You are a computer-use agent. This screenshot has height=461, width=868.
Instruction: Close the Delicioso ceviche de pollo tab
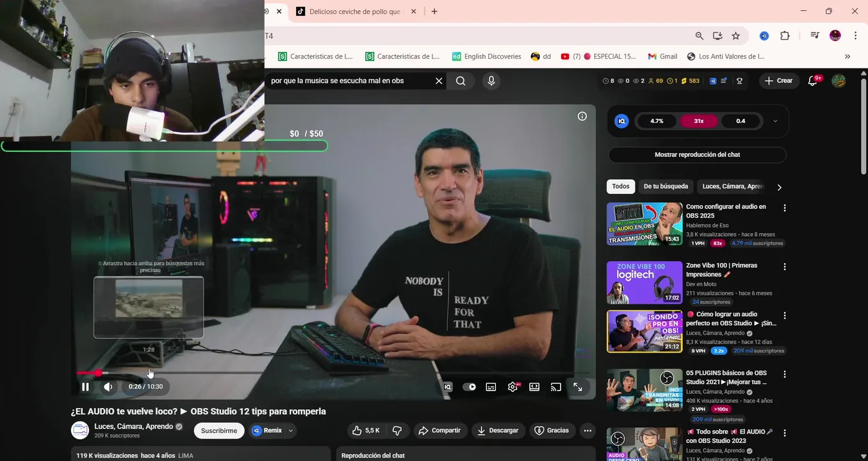pyautogui.click(x=413, y=12)
